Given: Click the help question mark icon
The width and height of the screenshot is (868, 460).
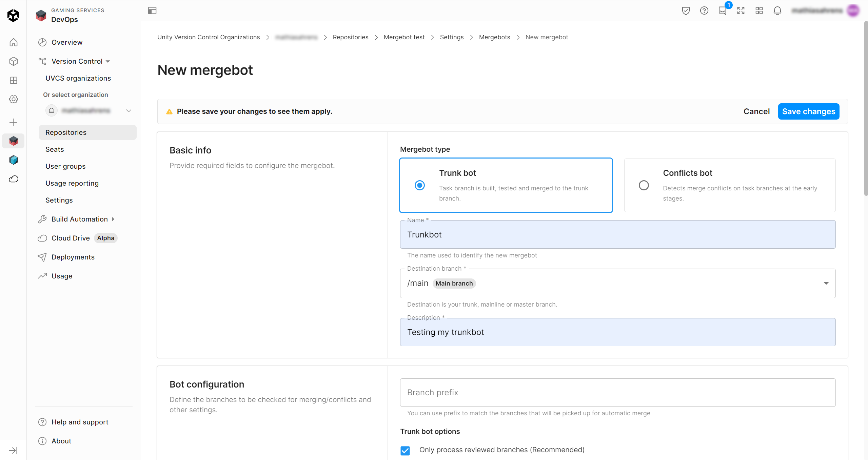Looking at the screenshot, I should [x=704, y=11].
